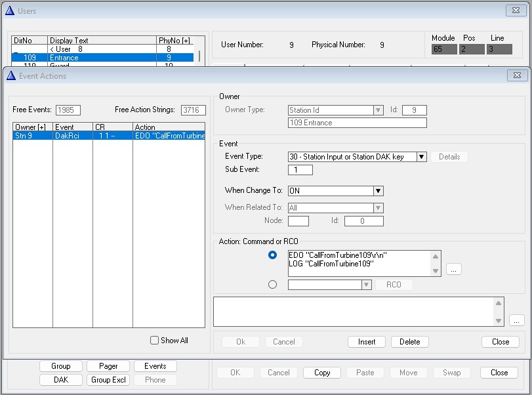Click into the Sub Event field
Image resolution: width=532 pixels, height=395 pixels.
(x=300, y=170)
